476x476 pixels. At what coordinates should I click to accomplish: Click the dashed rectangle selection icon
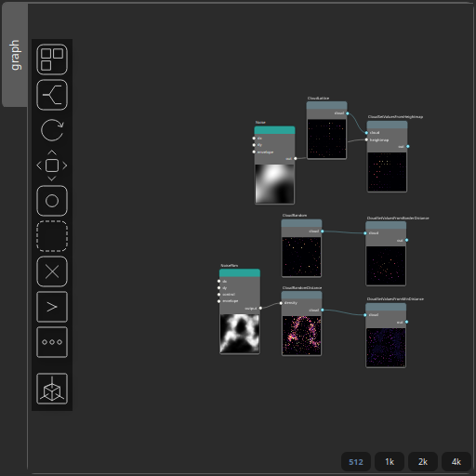pyautogui.click(x=52, y=236)
